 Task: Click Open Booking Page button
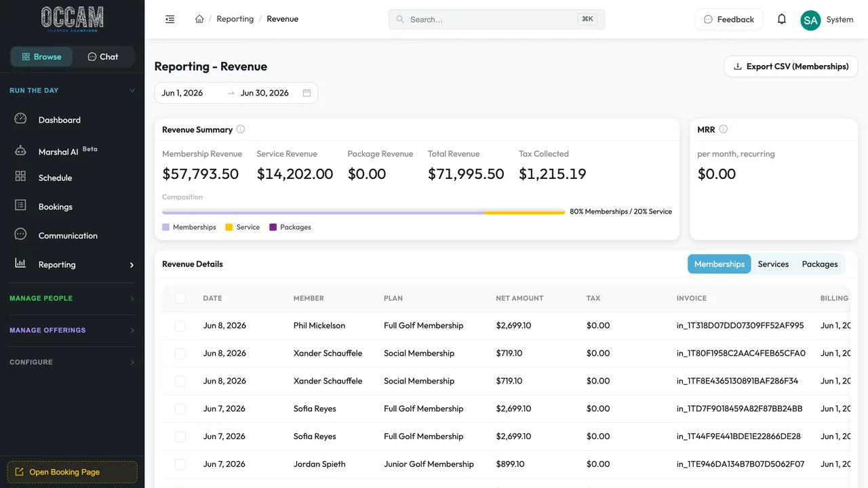[72, 472]
